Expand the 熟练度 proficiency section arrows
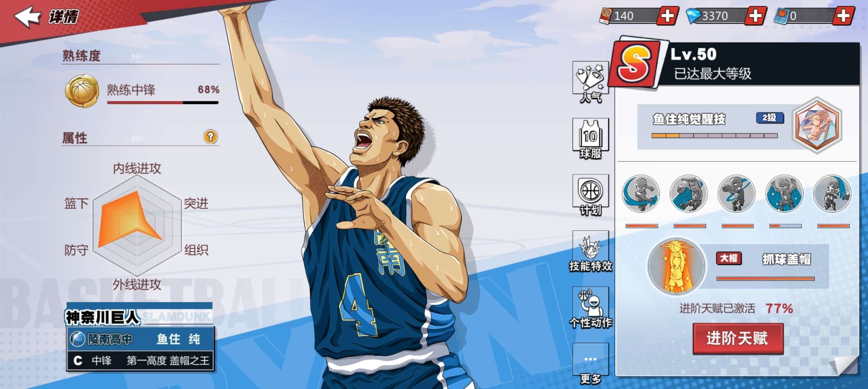This screenshot has width=868, height=389. [x=137, y=57]
